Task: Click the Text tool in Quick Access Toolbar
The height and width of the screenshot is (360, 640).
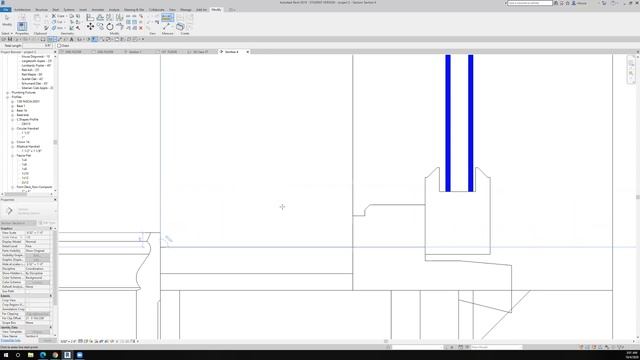Action: tap(72, 39)
